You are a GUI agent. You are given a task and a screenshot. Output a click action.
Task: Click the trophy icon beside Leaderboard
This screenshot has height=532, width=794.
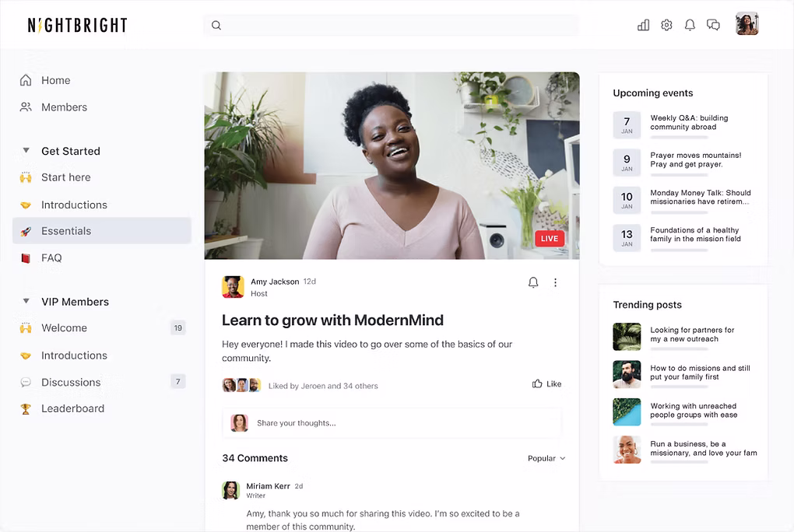point(26,409)
